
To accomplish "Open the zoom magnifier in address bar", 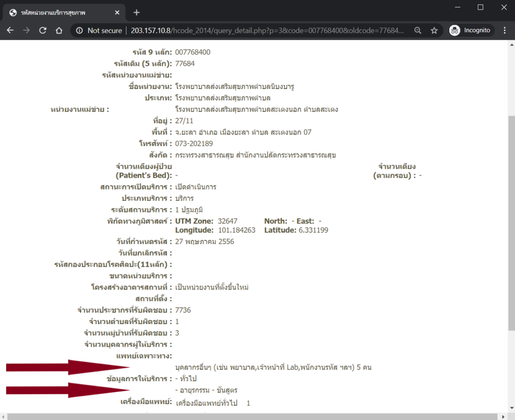I will tap(417, 31).
